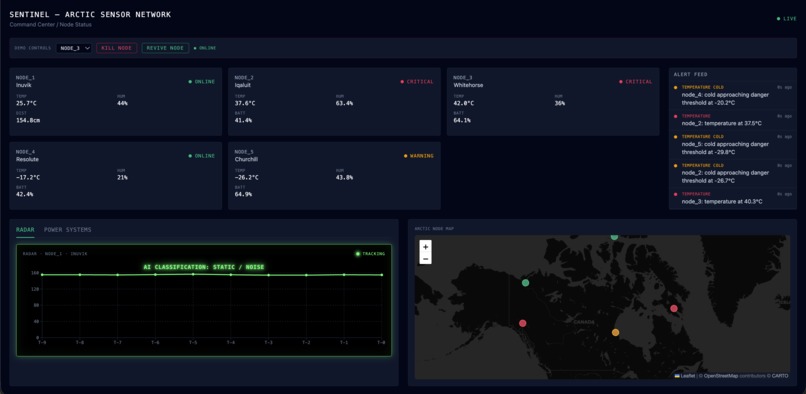806x394 pixels.
Task: Click the node_2 cold alert at -26.7°C
Action: [x=732, y=173]
